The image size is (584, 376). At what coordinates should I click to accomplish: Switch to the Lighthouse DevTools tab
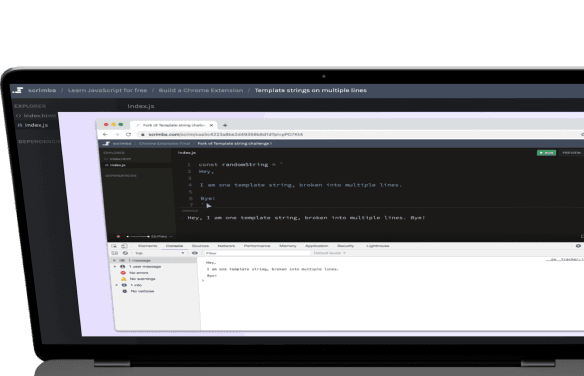[x=378, y=246]
